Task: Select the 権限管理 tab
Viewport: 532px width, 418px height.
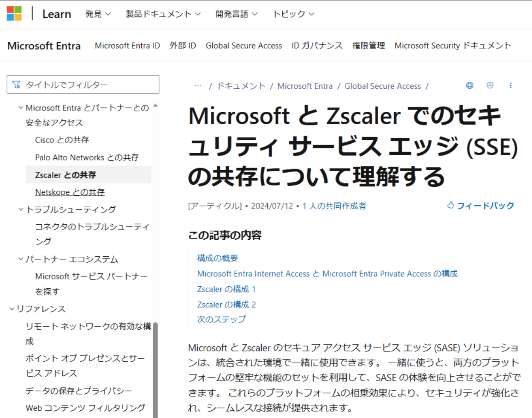Action: [x=368, y=46]
